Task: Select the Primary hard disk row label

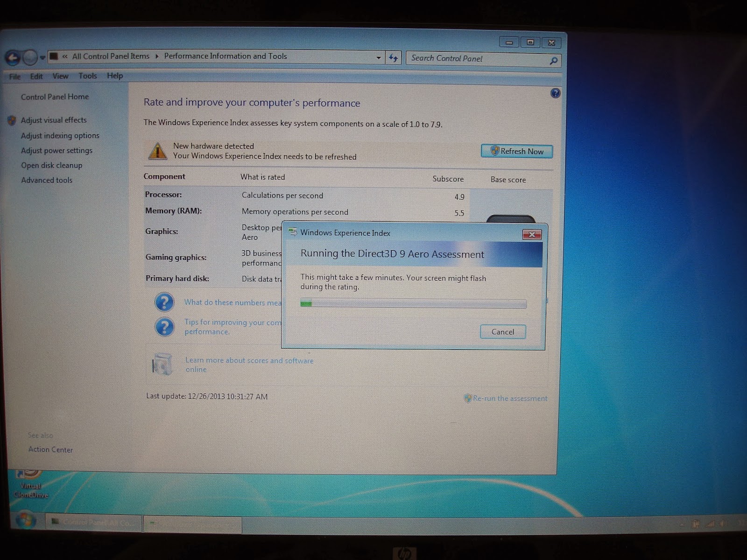Action: [177, 279]
